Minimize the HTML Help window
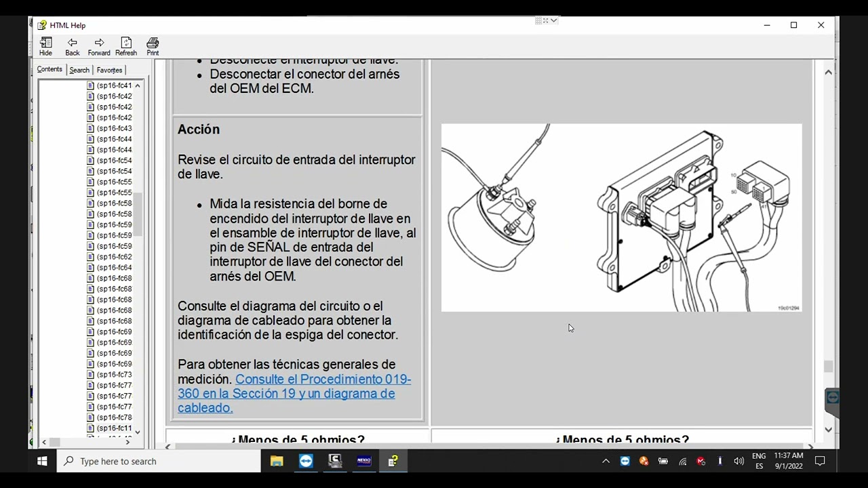The image size is (868, 488). coord(767,25)
